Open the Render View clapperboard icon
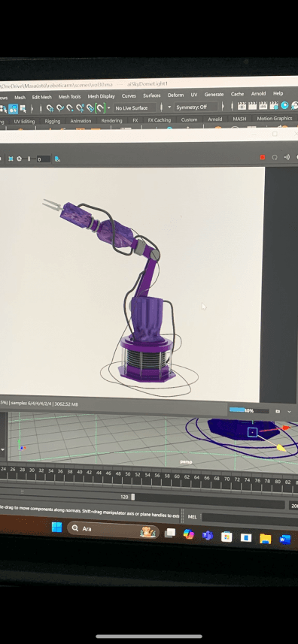Screen dimensions: 298x644 [x=242, y=106]
